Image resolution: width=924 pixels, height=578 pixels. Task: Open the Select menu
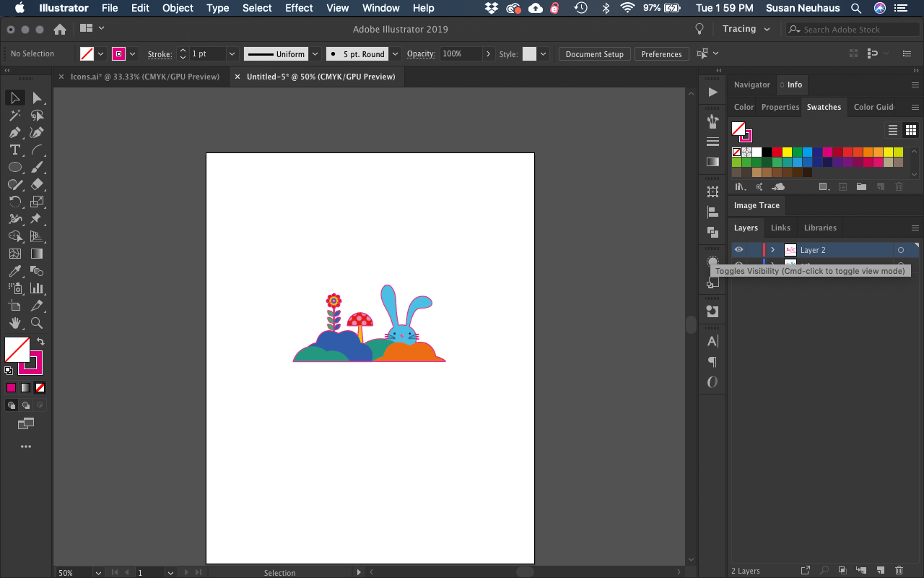[x=256, y=8]
